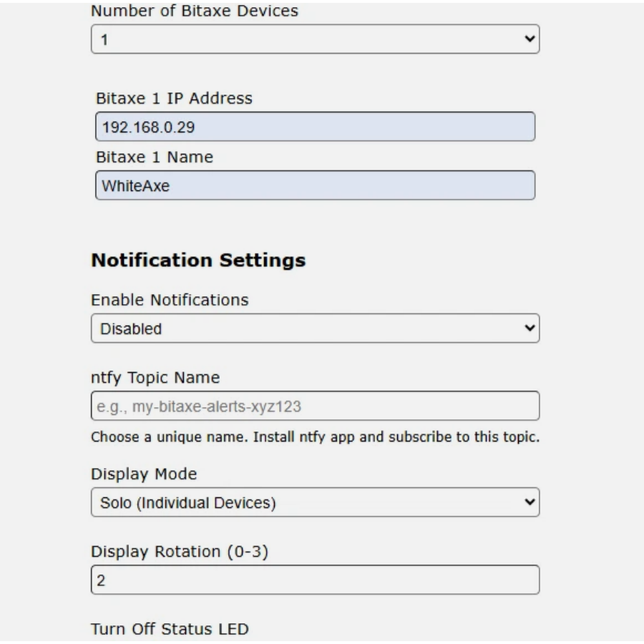
Task: Click the Bitaxe 1 Name label
Action: tap(155, 157)
